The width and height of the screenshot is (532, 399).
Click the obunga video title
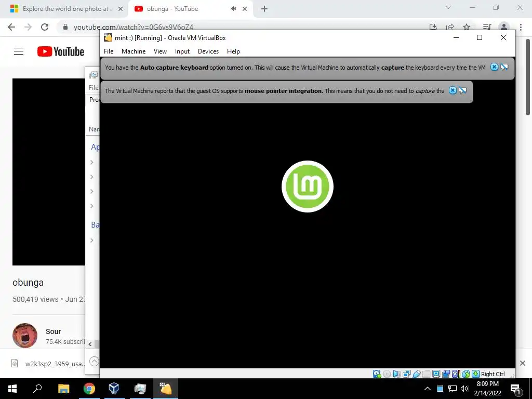click(x=28, y=283)
